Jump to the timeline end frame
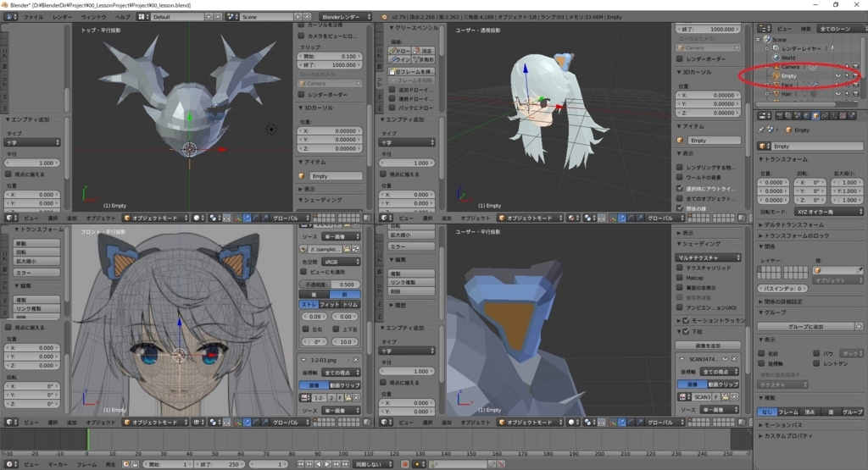The height and width of the screenshot is (470, 868). 346,464
